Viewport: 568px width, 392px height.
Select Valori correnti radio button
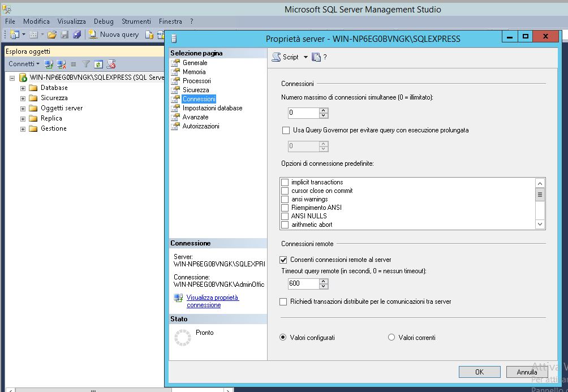click(391, 337)
